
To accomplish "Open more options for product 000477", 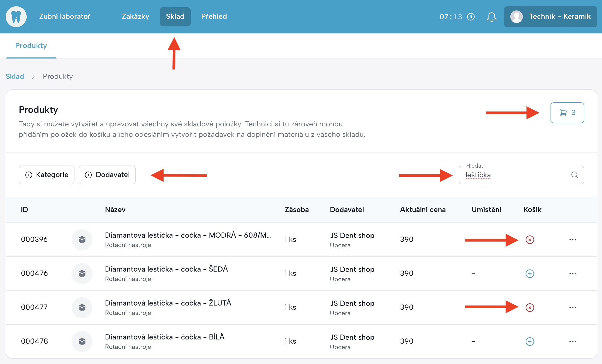I will (572, 307).
